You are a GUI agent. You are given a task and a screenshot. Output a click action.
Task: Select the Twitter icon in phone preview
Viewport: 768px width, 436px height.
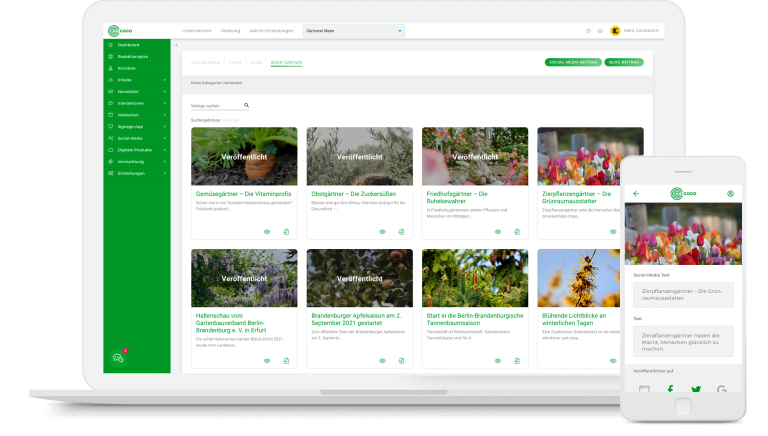[696, 389]
